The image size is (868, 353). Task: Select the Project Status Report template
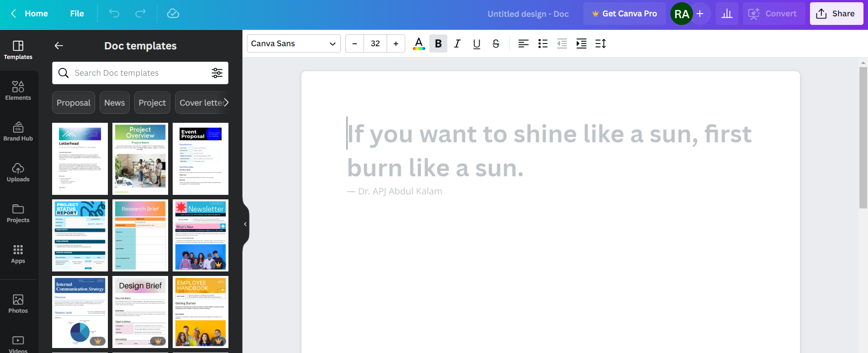[x=80, y=235]
